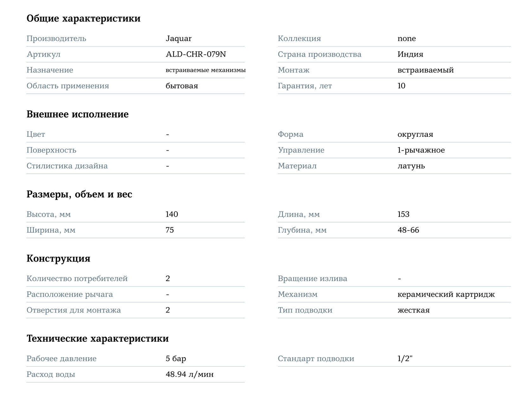532x404 pixels.
Task: Click the control value "1-рычажное"
Action: point(421,150)
